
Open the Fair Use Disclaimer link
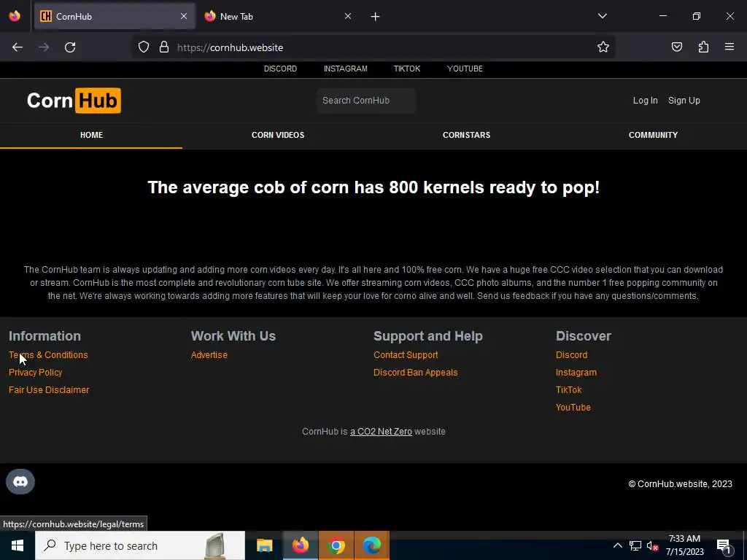[x=49, y=390]
